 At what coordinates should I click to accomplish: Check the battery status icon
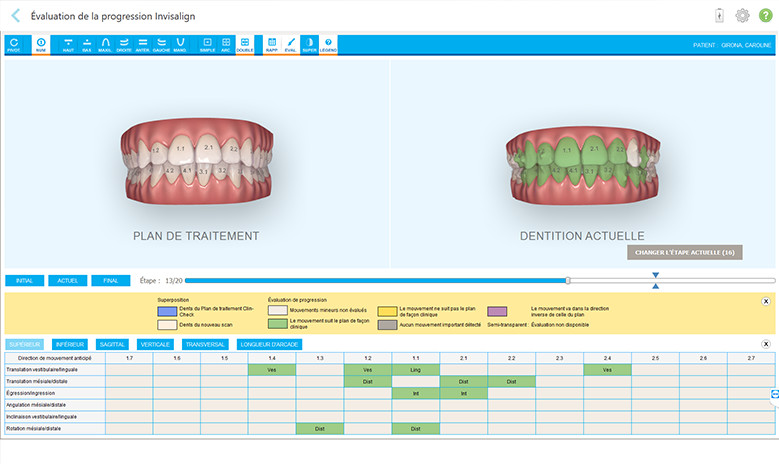719,15
